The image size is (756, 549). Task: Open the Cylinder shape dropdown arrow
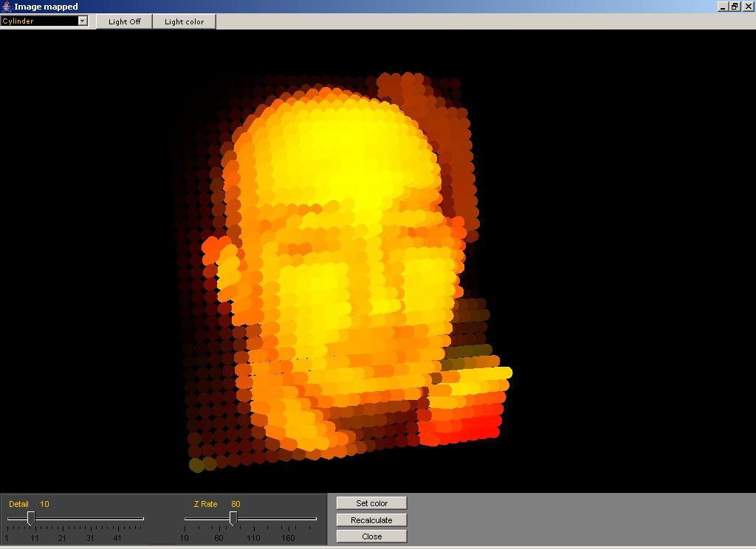83,21
